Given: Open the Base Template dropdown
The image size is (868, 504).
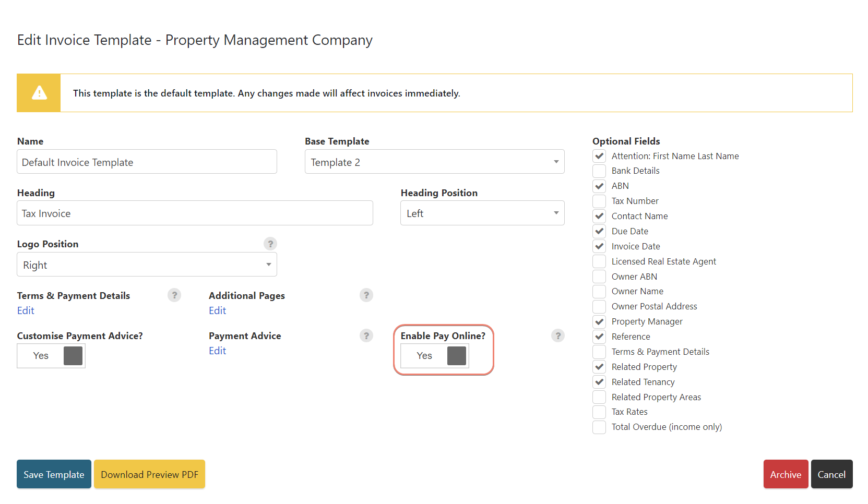Looking at the screenshot, I should (x=435, y=162).
